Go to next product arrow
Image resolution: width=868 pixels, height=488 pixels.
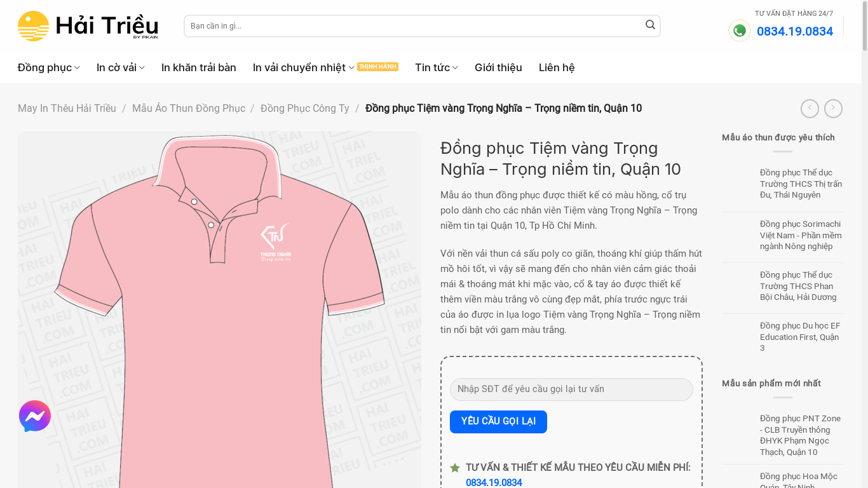click(x=833, y=109)
